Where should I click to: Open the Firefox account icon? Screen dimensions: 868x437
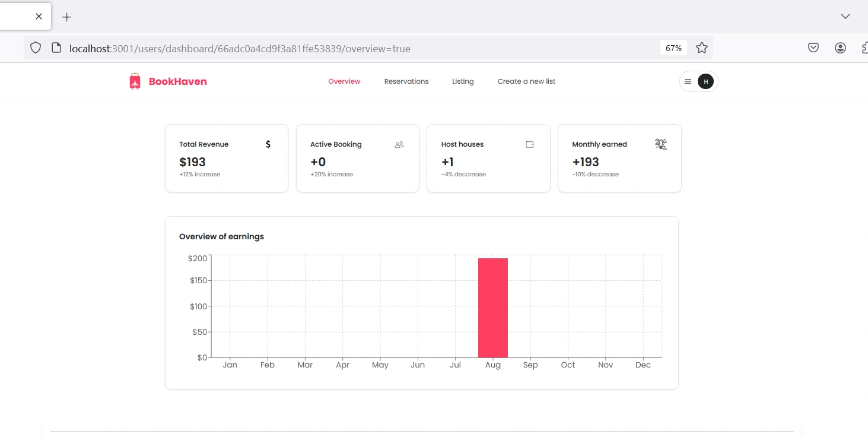coord(840,48)
